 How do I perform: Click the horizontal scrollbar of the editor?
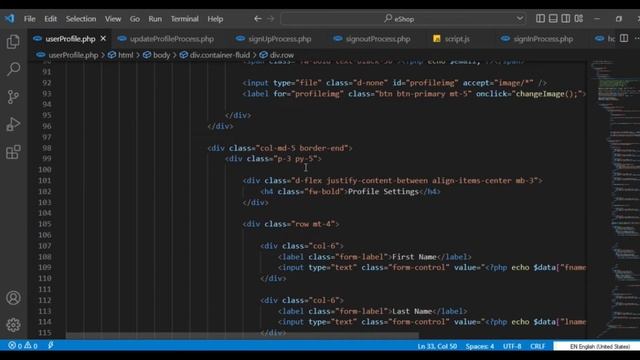(242, 336)
